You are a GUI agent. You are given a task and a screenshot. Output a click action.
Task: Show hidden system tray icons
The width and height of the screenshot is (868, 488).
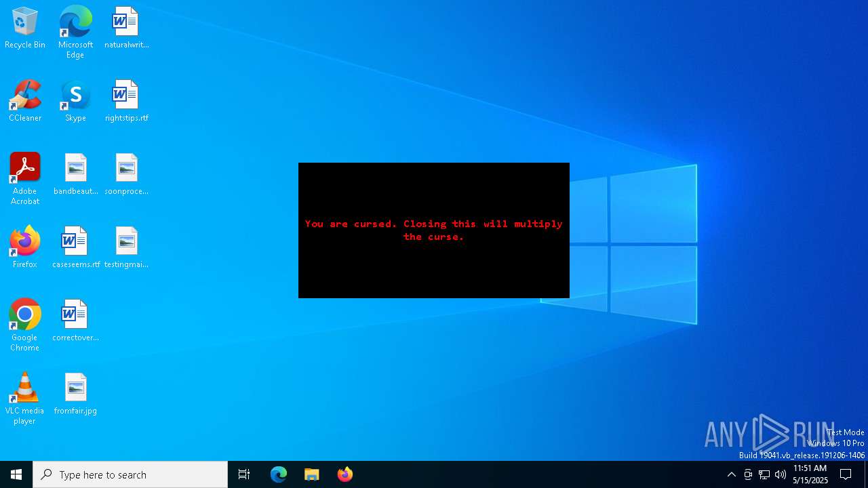(731, 474)
